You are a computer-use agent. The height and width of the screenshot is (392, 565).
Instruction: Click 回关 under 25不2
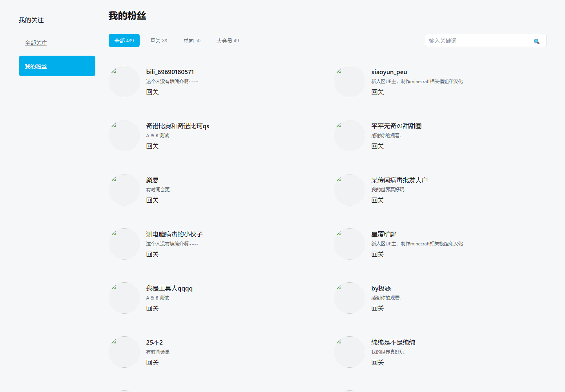152,363
